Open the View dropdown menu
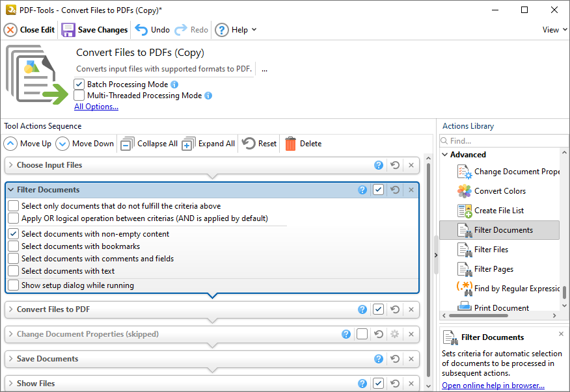Viewport: 570px width, 392px height. click(x=555, y=30)
